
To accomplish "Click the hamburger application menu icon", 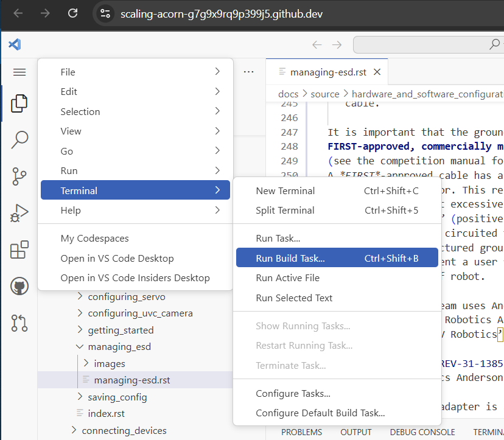I will [x=19, y=72].
